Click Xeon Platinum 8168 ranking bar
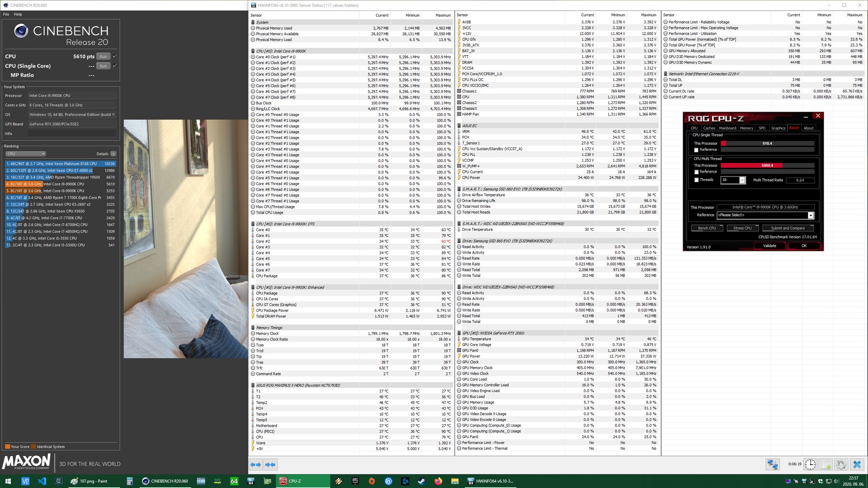This screenshot has width=868, height=488. tap(60, 164)
